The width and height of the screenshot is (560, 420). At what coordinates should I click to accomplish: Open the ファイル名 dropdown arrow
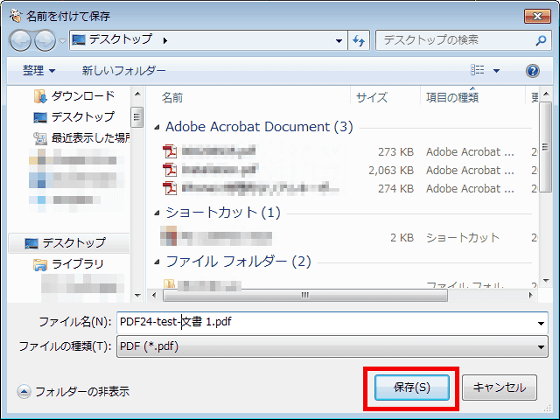pyautogui.click(x=541, y=323)
